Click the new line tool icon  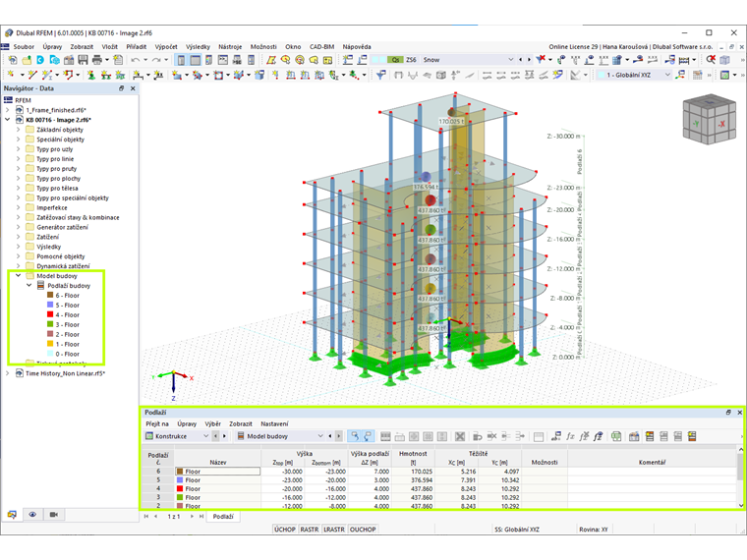click(x=31, y=75)
